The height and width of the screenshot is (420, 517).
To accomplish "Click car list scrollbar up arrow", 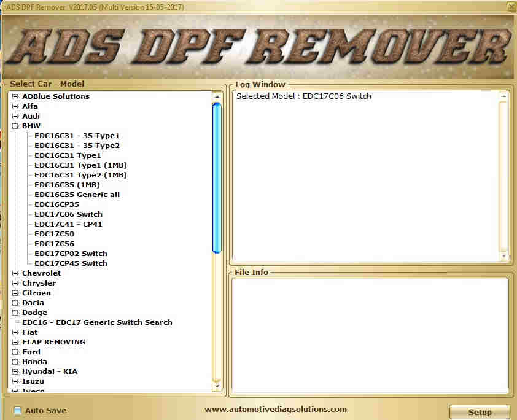I will [217, 96].
